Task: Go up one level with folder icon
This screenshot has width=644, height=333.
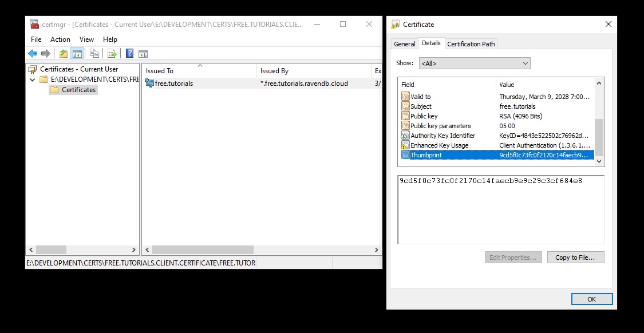Action: [63, 53]
